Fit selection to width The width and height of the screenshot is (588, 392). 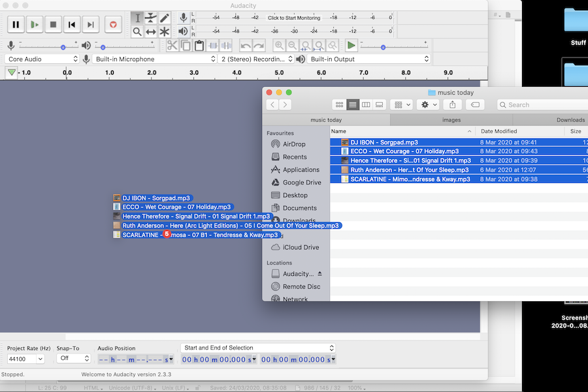[306, 46]
